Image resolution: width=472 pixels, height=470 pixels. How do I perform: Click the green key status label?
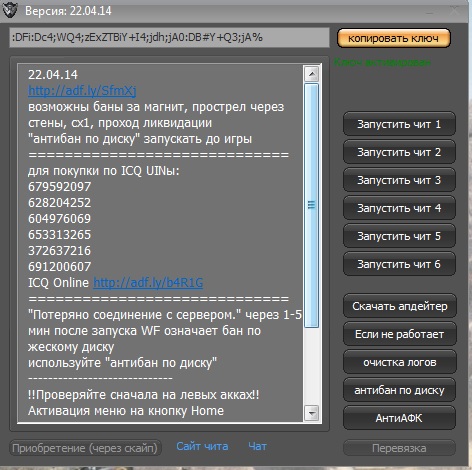(382, 62)
